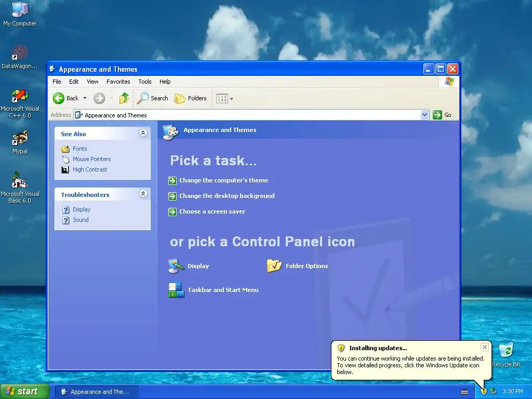Click arrow icon beside Choose a screen saver
The width and height of the screenshot is (532, 399).
[172, 212]
